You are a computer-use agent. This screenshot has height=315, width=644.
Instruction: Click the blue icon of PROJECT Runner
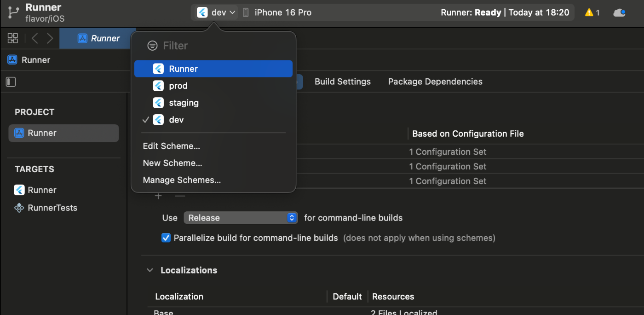click(x=19, y=133)
